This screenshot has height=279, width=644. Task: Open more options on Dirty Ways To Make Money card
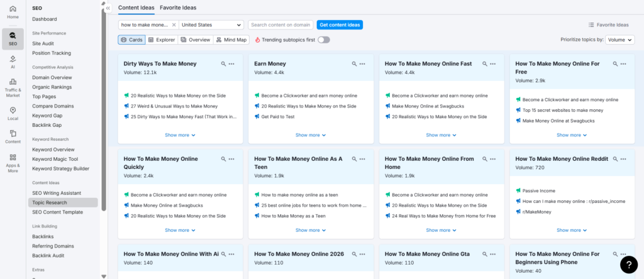[231, 64]
